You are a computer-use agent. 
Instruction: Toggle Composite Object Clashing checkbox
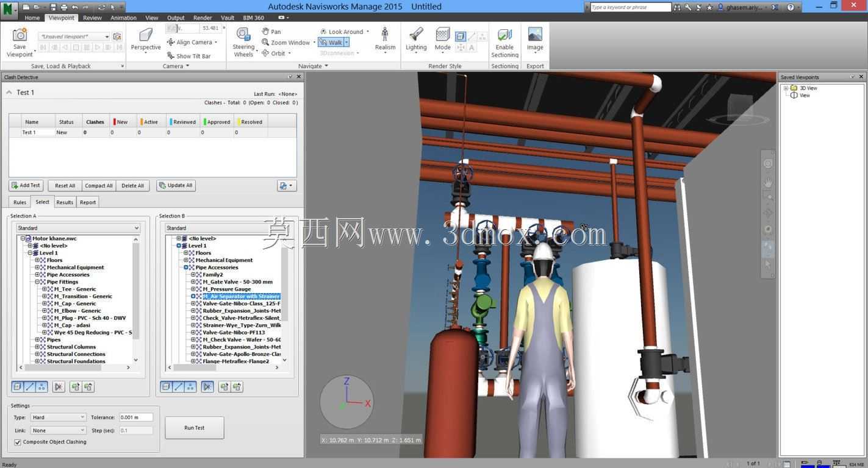coord(18,442)
